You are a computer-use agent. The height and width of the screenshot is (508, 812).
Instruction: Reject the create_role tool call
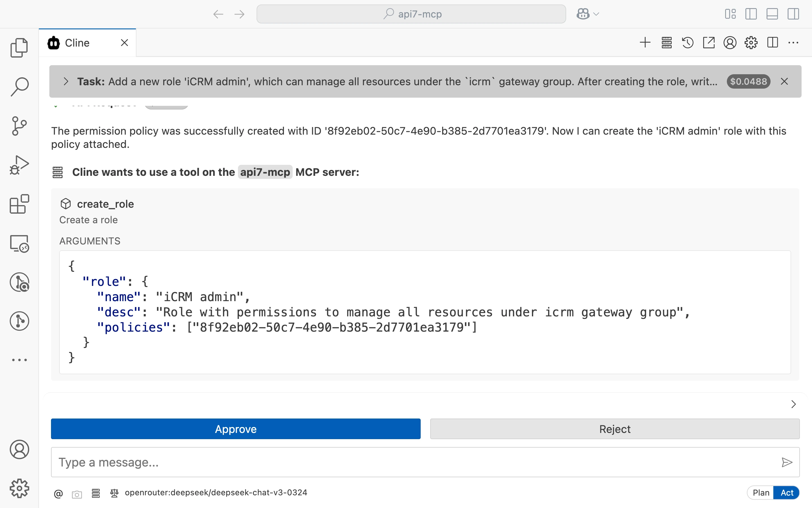[615, 429]
